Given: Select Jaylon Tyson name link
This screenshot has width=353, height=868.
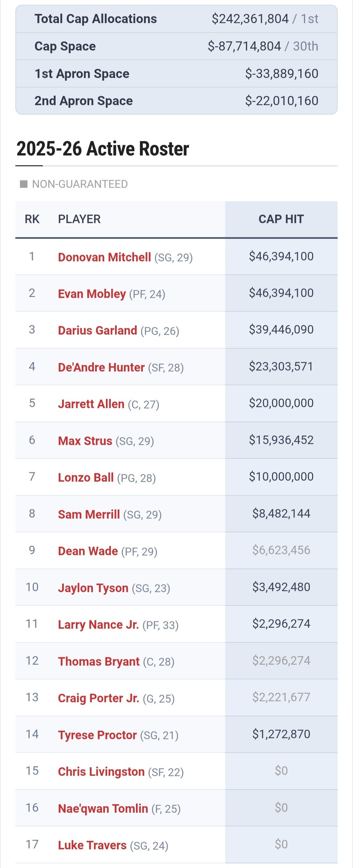Looking at the screenshot, I should pyautogui.click(x=93, y=588).
